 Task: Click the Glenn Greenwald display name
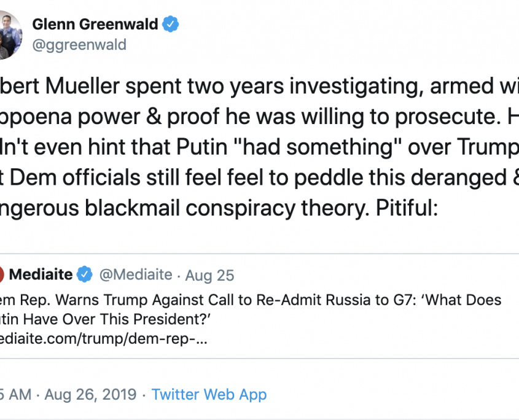coord(95,25)
